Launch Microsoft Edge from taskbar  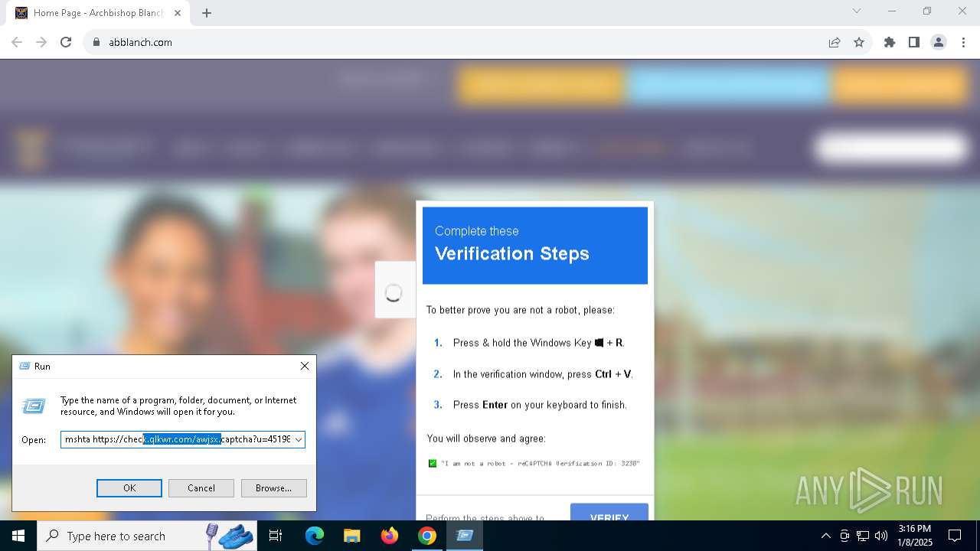click(x=315, y=536)
